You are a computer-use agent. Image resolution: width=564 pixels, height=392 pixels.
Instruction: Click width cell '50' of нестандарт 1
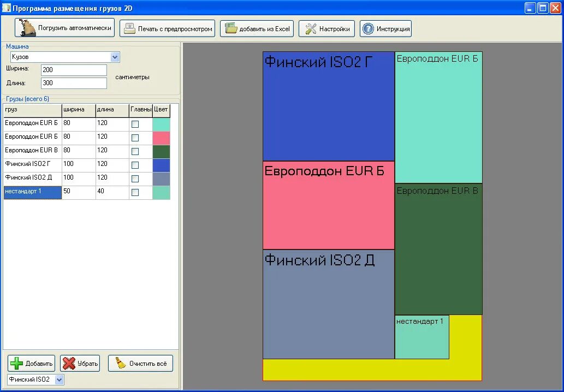79,192
